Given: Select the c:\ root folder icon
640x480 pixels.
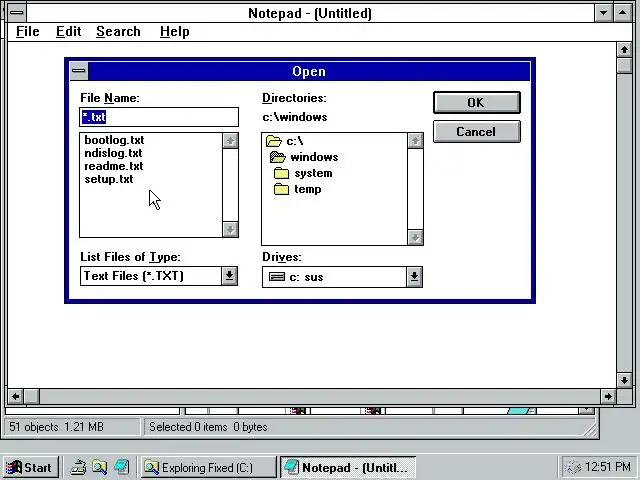Looking at the screenshot, I should pos(273,141).
